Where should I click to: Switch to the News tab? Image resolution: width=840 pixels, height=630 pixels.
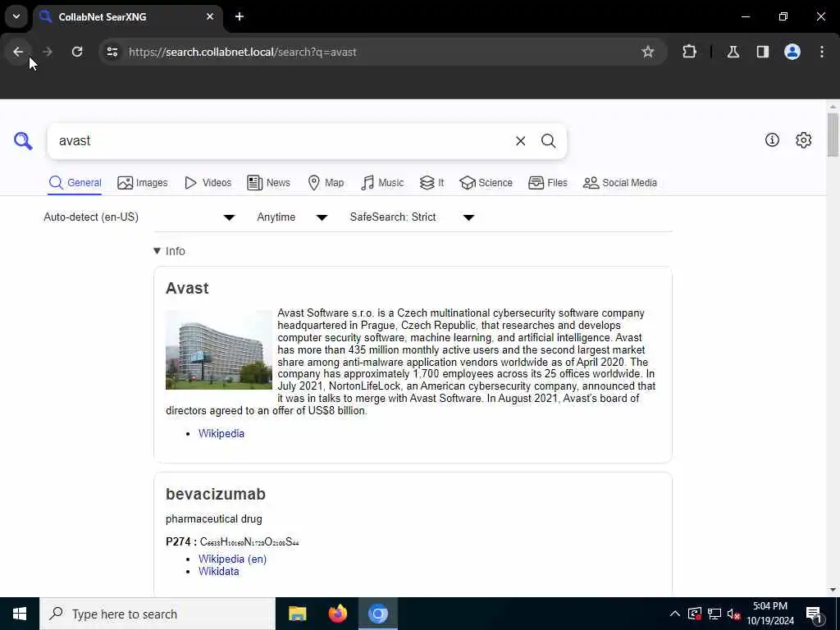click(x=268, y=183)
